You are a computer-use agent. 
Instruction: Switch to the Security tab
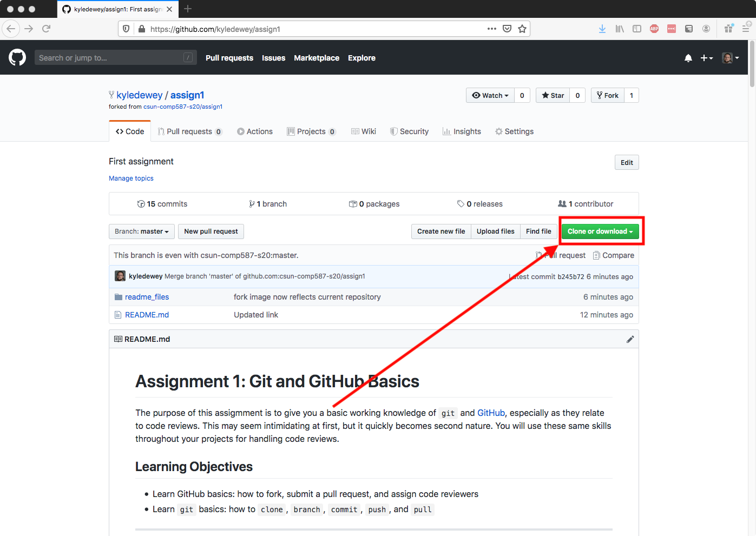point(410,131)
